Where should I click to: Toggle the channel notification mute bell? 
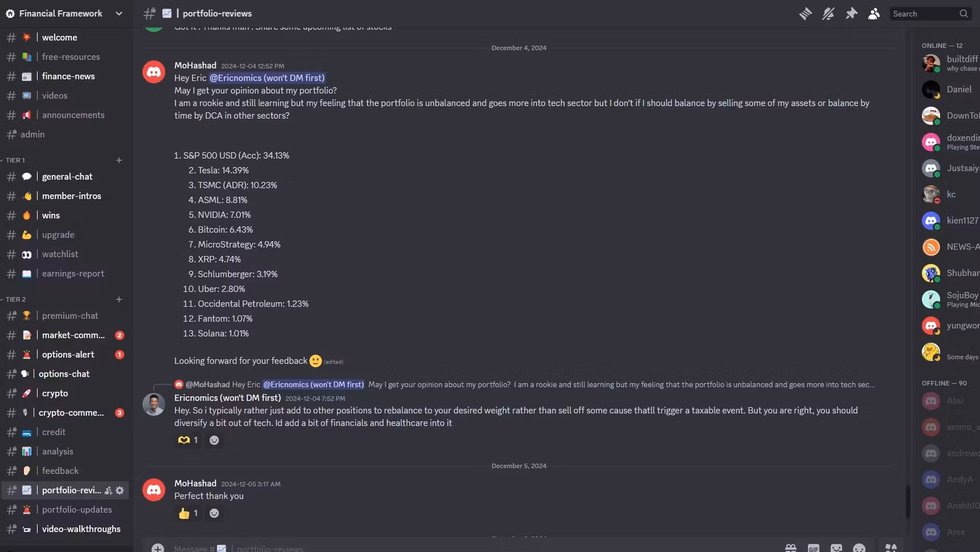point(828,14)
